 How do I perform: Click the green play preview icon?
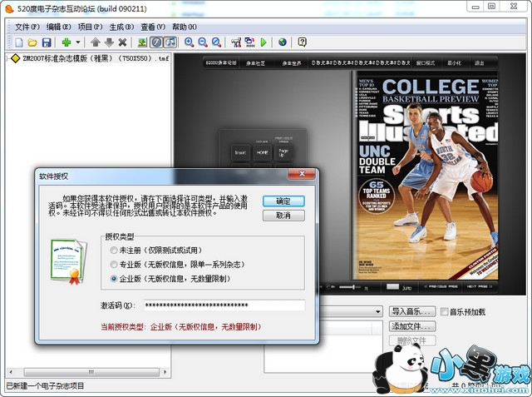click(264, 42)
